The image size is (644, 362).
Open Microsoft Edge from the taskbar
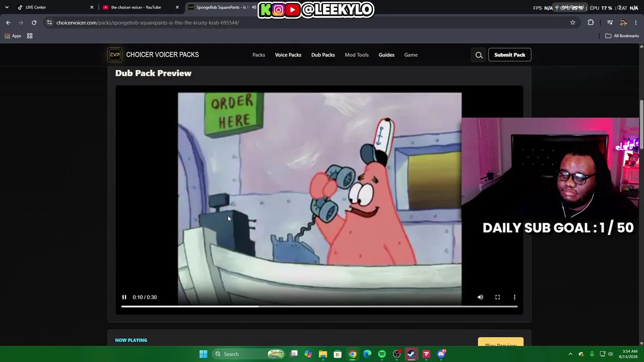coord(367,354)
